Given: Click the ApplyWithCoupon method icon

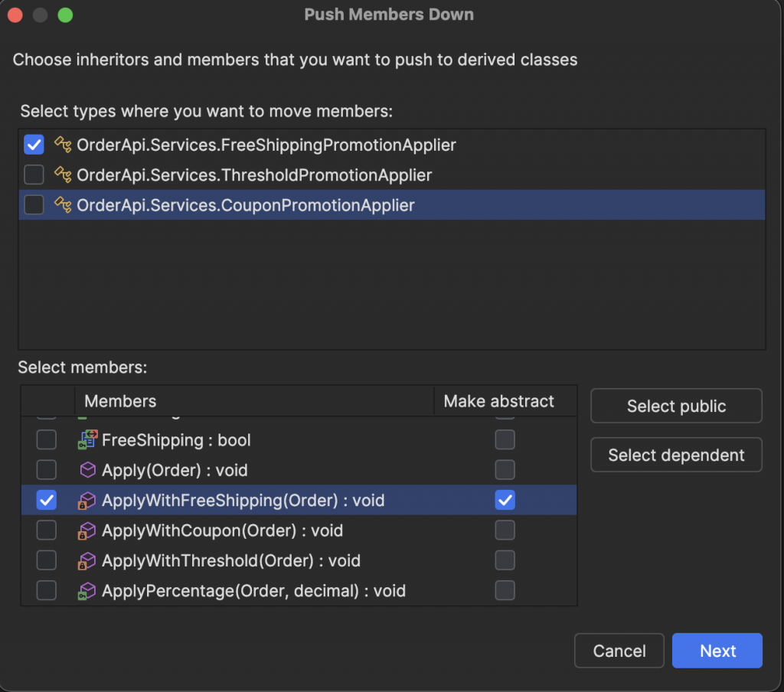Looking at the screenshot, I should pyautogui.click(x=87, y=530).
